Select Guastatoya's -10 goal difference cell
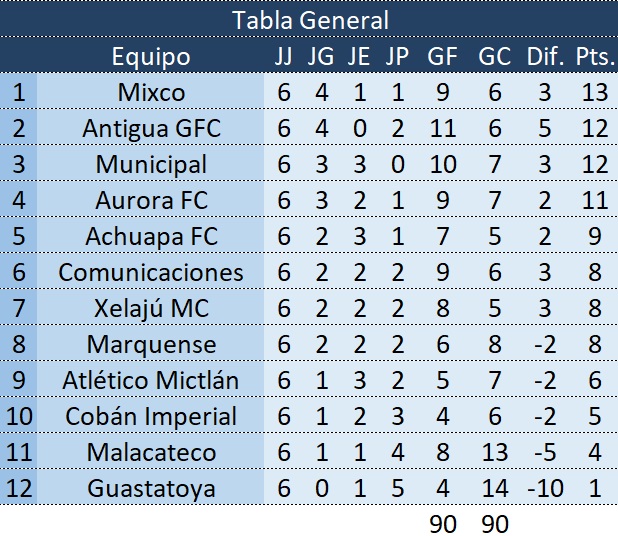Viewport: 618px width, 536px height. 545,488
